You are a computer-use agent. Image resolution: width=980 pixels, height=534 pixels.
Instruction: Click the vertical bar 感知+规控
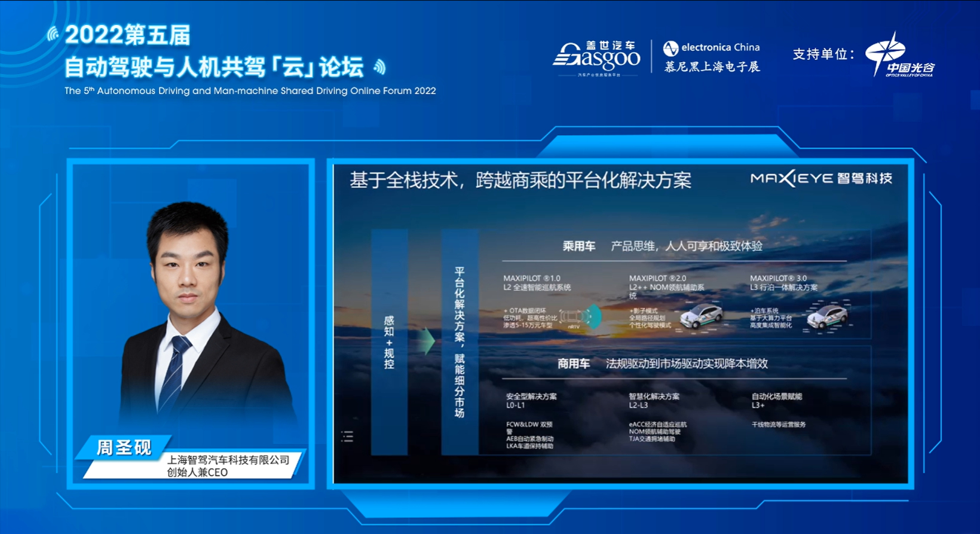tap(389, 341)
